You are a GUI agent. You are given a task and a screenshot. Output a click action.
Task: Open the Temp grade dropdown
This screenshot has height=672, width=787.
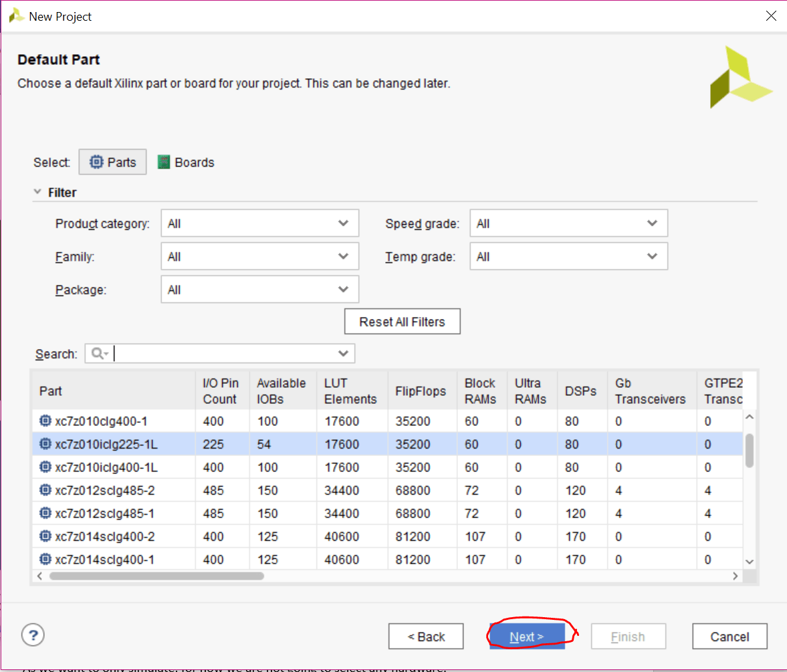[568, 257]
